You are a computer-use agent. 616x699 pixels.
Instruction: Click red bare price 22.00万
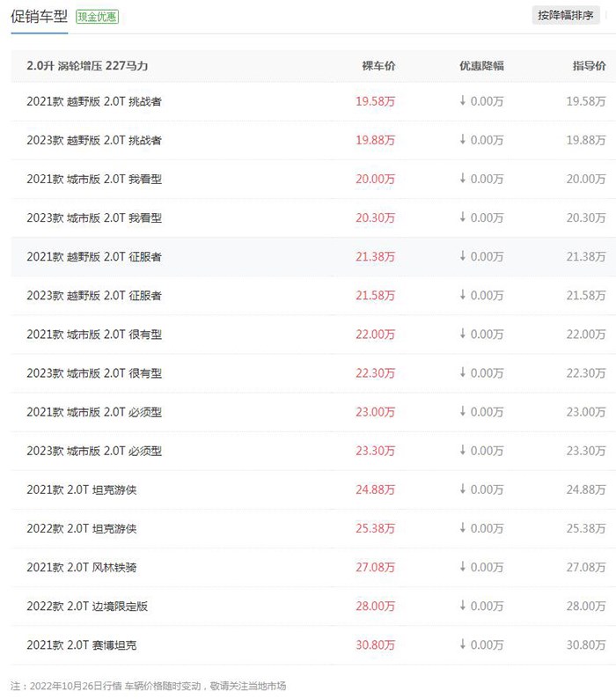[375, 335]
